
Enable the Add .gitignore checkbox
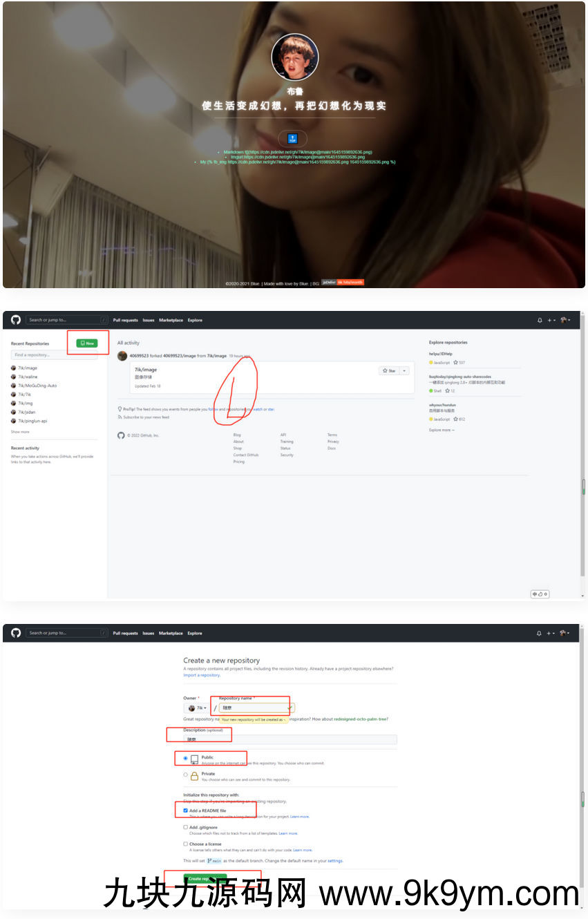click(185, 827)
